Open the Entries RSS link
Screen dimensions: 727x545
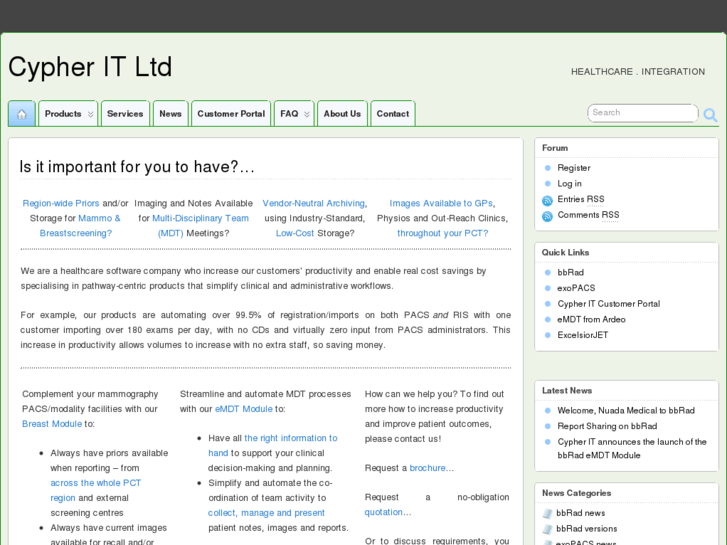pyautogui.click(x=580, y=199)
